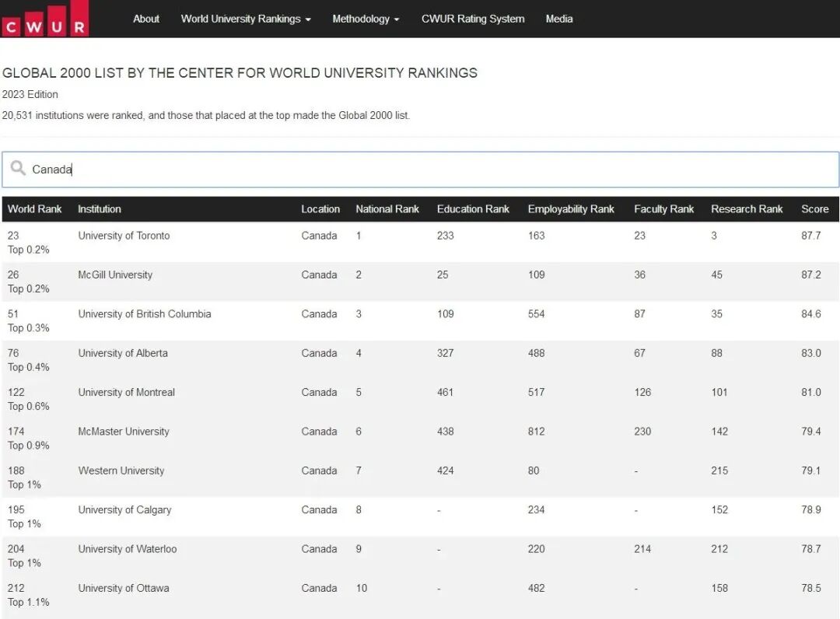Screen dimensions: 840x619
Task: Select Western University institution name
Action: coord(121,470)
